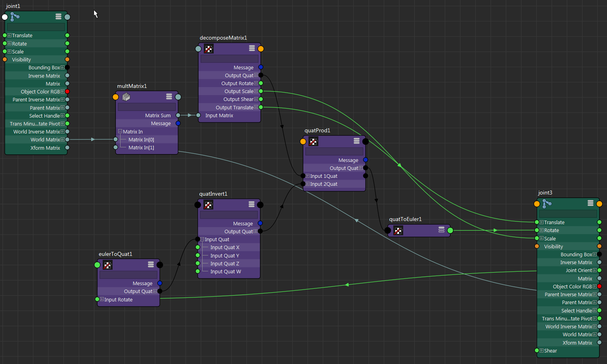Toggle display mode on joint1 hamburger icon
The image size is (607, 364).
[58, 17]
